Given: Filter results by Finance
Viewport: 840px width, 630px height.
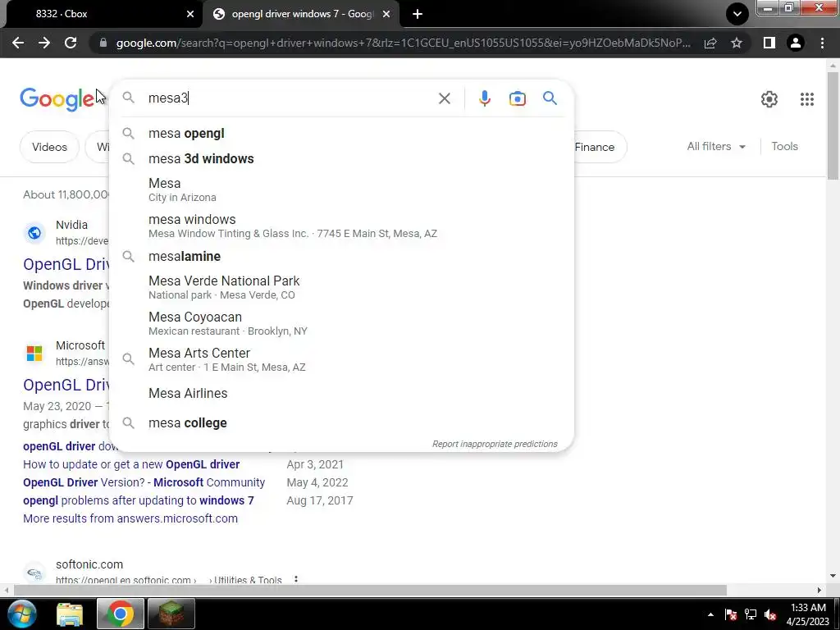Looking at the screenshot, I should point(597,147).
